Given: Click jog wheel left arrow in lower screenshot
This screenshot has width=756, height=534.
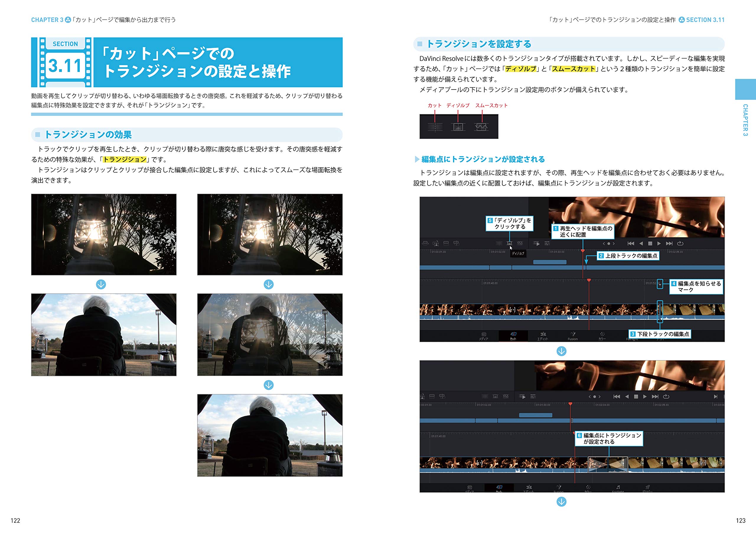Looking at the screenshot, I should pyautogui.click(x=590, y=397).
